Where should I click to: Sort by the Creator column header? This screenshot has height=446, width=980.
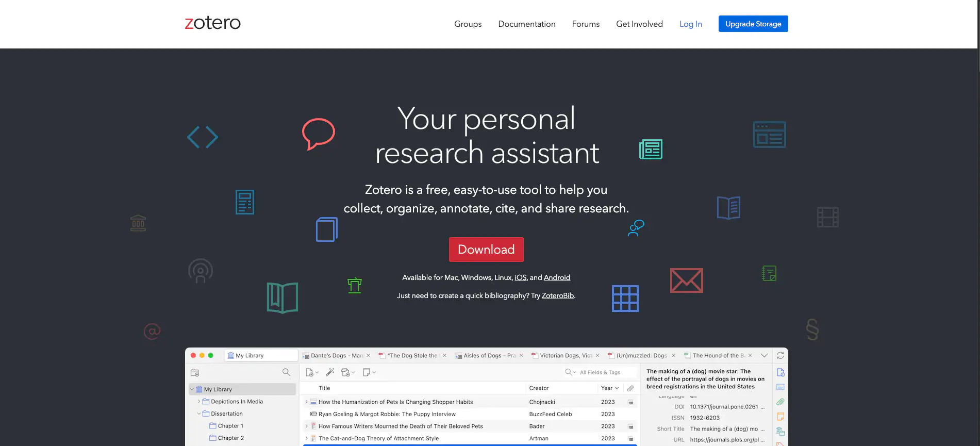(x=539, y=388)
